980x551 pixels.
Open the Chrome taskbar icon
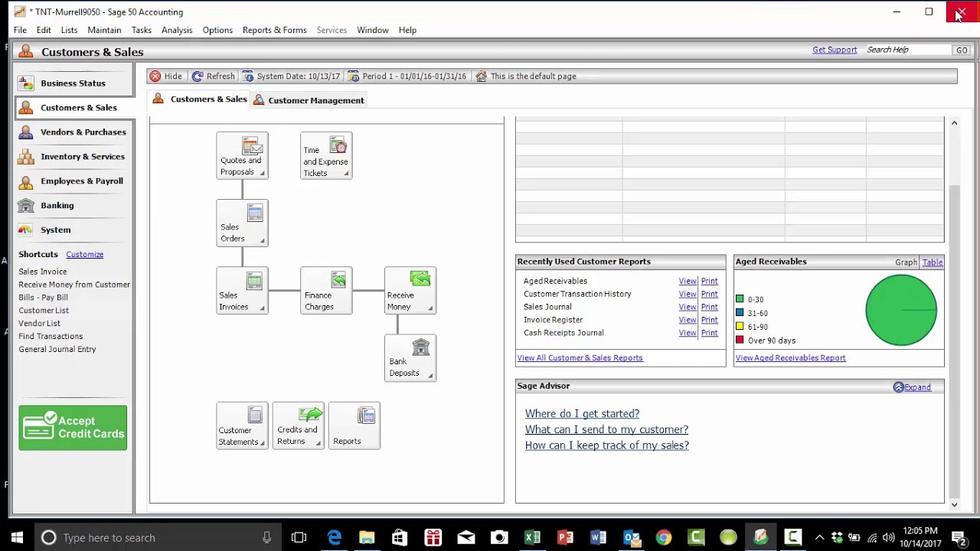point(664,538)
